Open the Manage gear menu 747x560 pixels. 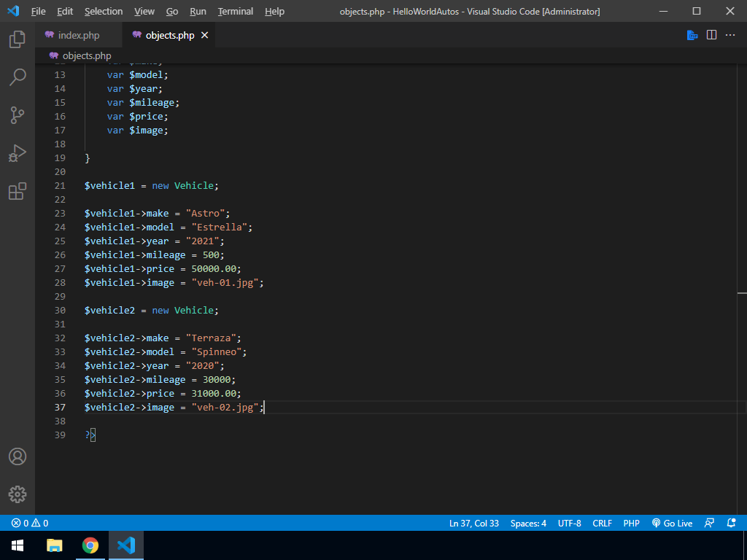18,494
